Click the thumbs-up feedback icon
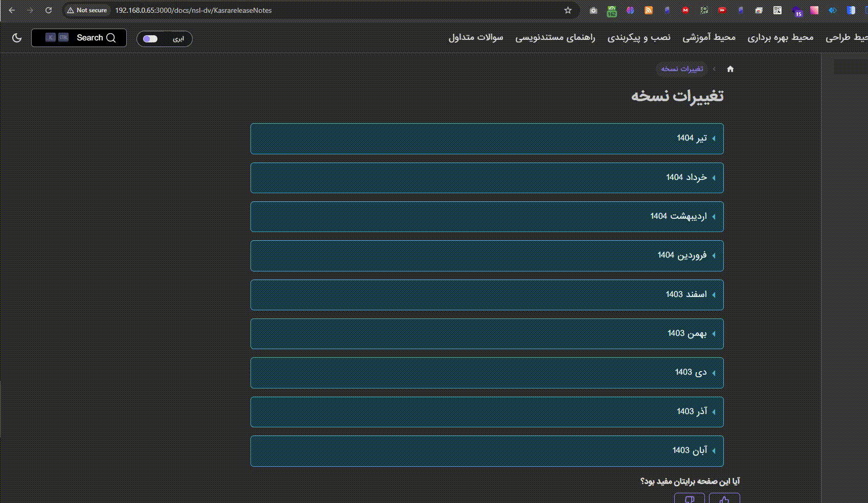 [724, 499]
